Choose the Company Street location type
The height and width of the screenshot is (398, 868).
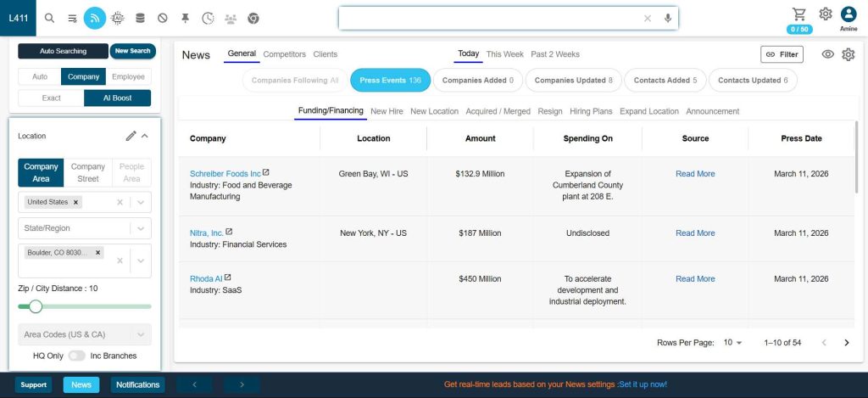tap(88, 173)
